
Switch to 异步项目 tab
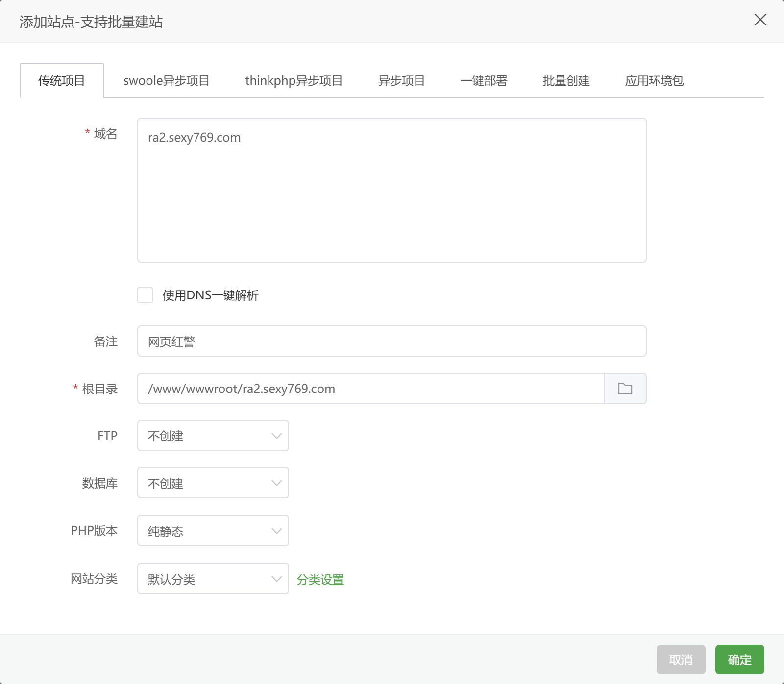pyautogui.click(x=401, y=81)
